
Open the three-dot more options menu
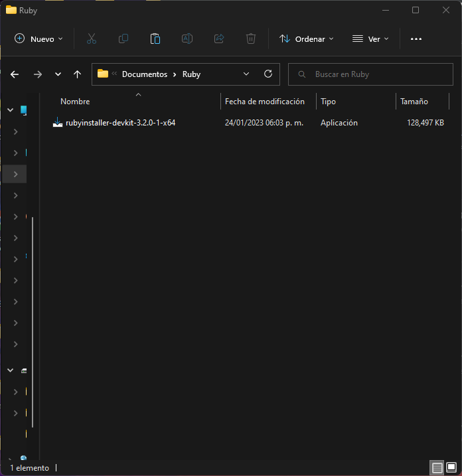(x=416, y=39)
